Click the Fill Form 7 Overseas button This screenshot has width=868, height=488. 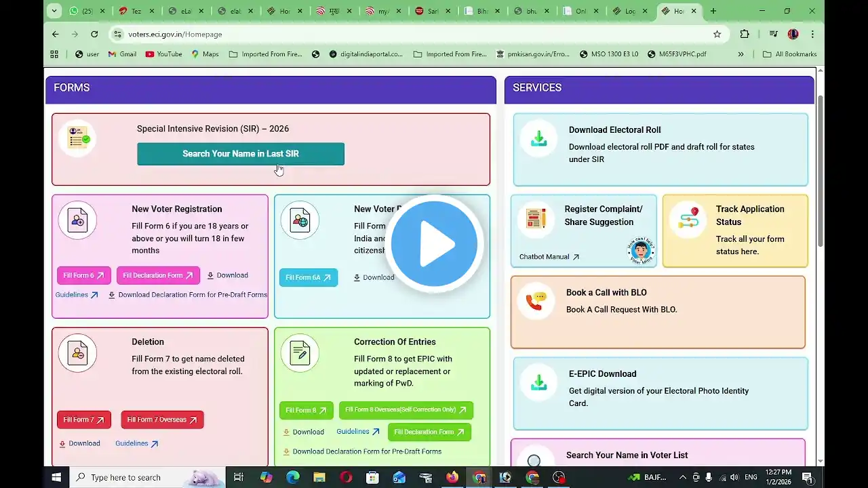(x=162, y=420)
